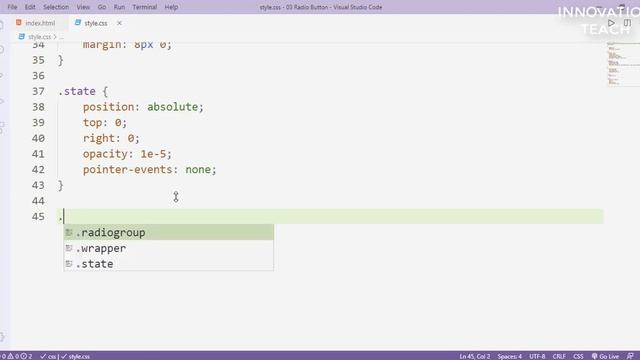The height and width of the screenshot is (360, 640).
Task: Open the Help menu
Action: (171, 7)
